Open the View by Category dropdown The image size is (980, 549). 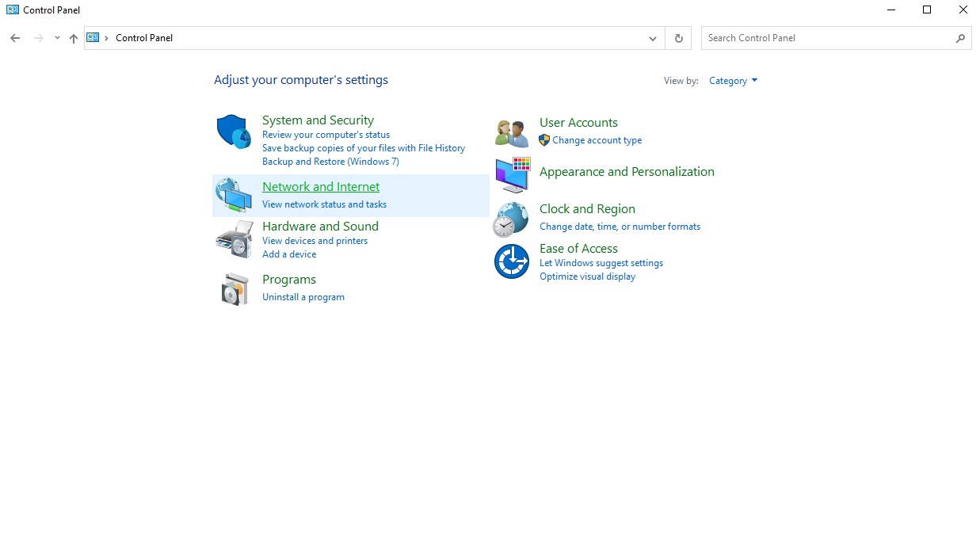click(x=733, y=81)
